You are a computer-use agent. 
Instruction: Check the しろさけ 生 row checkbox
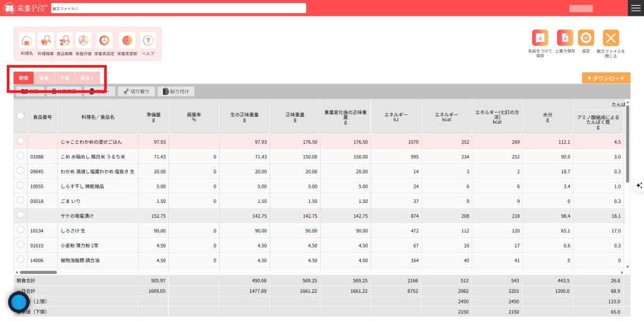click(x=21, y=231)
